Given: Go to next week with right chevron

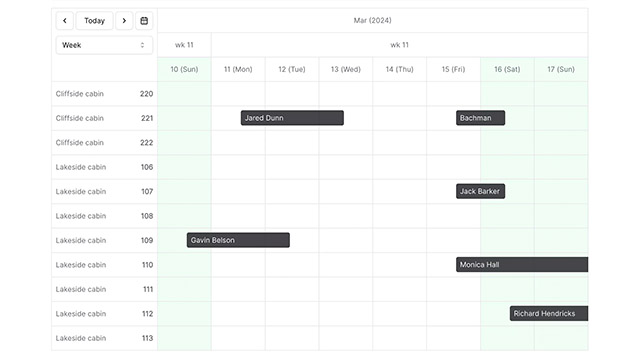Looking at the screenshot, I should coord(124,20).
